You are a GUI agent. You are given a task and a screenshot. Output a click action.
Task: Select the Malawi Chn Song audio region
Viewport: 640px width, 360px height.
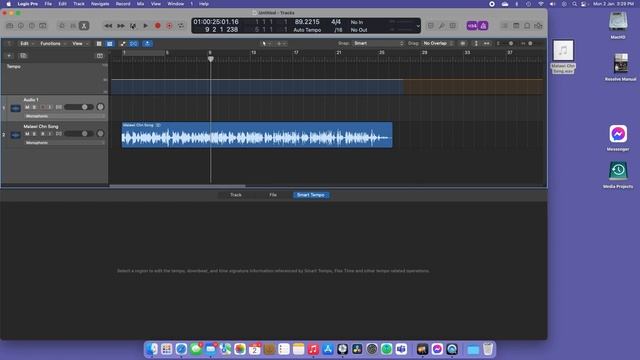257,135
